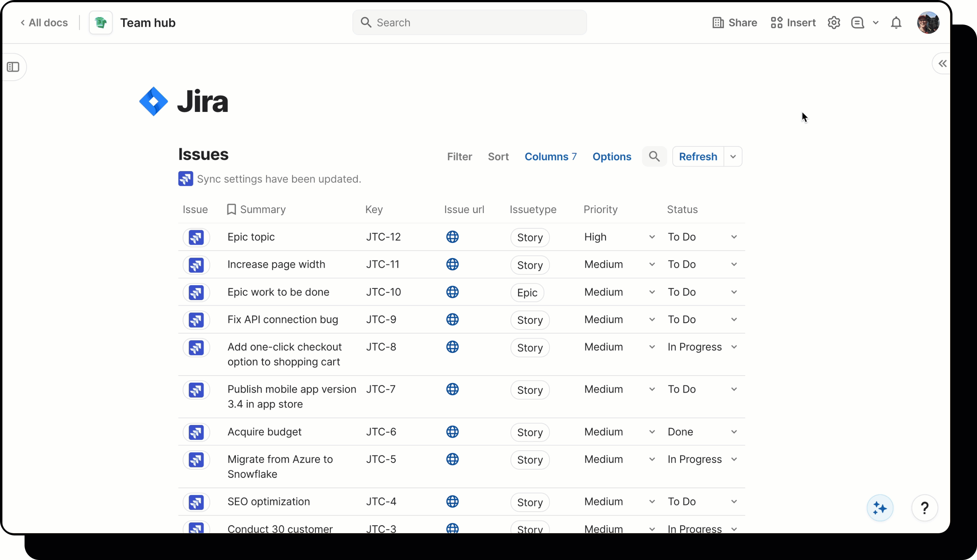Expand the comments dropdown chevron in header
977x560 pixels.
pos(875,23)
